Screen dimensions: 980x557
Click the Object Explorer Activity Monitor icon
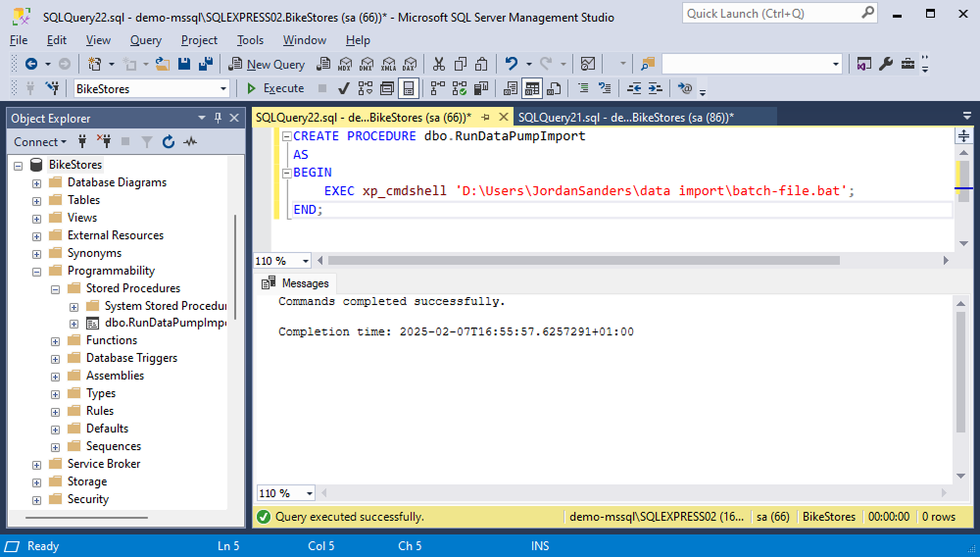(x=190, y=142)
